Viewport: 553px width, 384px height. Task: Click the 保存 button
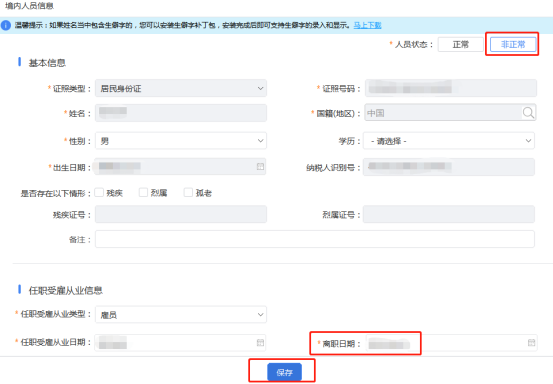click(284, 372)
